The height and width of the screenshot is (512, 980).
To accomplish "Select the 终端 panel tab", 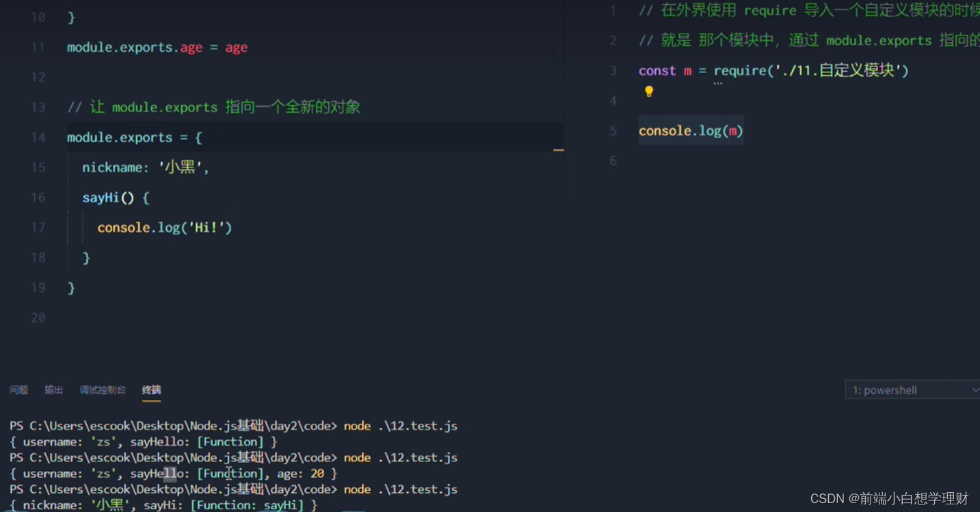I will pos(152,390).
